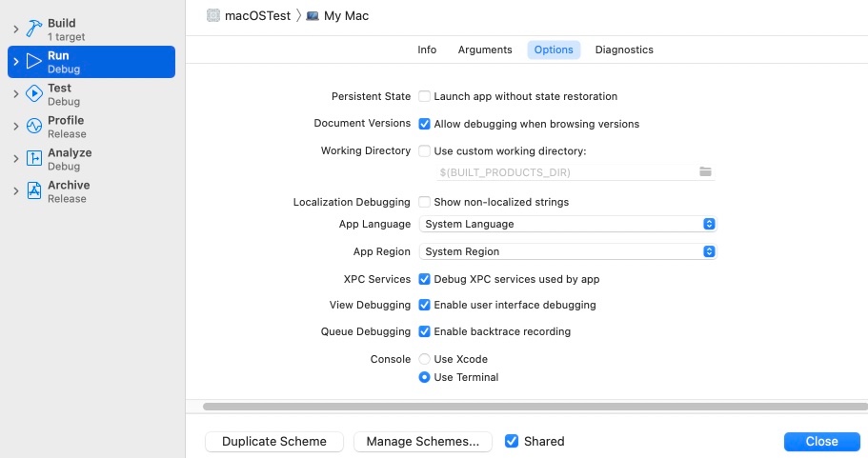The width and height of the screenshot is (868, 458).
Task: Click the Duplicate Scheme button
Action: click(274, 442)
